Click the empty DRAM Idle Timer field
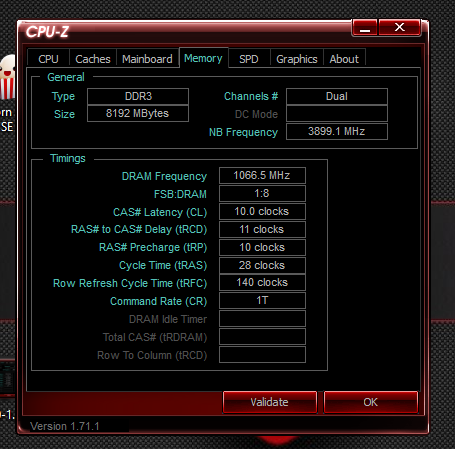 click(x=262, y=319)
